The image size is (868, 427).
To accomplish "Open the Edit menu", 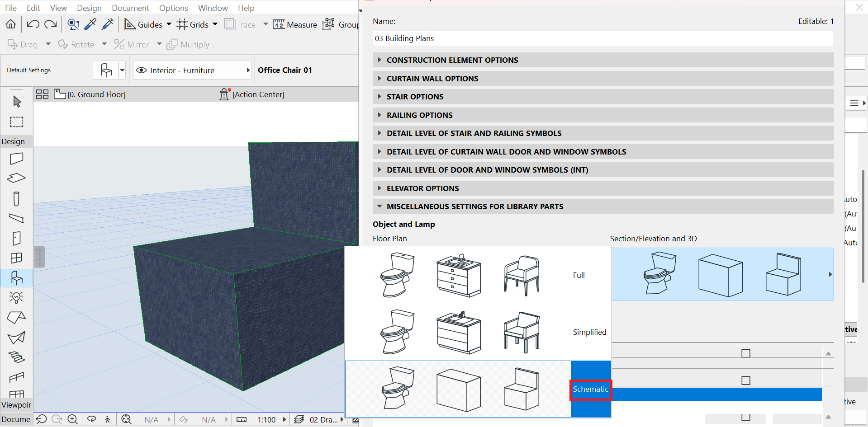I will point(33,8).
